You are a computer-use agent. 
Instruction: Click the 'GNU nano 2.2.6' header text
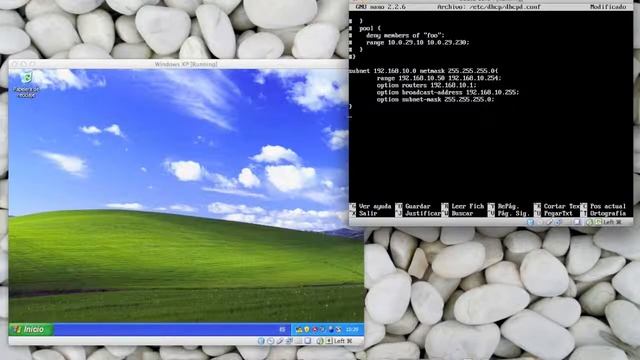pos(380,7)
